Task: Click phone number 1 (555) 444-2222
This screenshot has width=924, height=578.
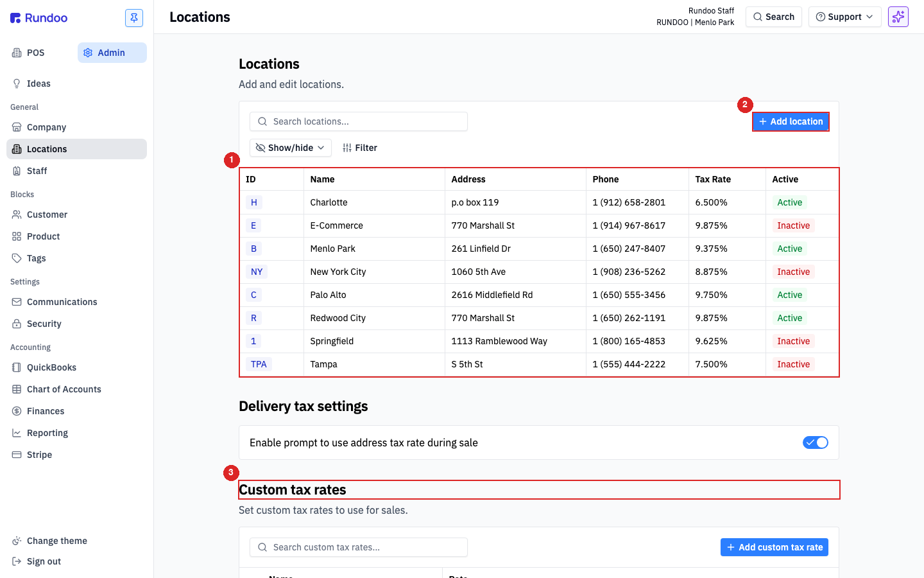Action: (x=629, y=364)
